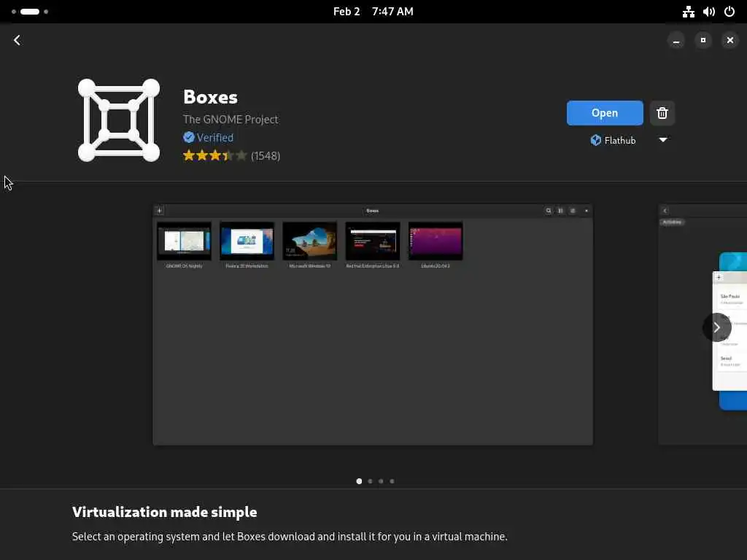
Task: Go back using the header back arrow
Action: [18, 40]
